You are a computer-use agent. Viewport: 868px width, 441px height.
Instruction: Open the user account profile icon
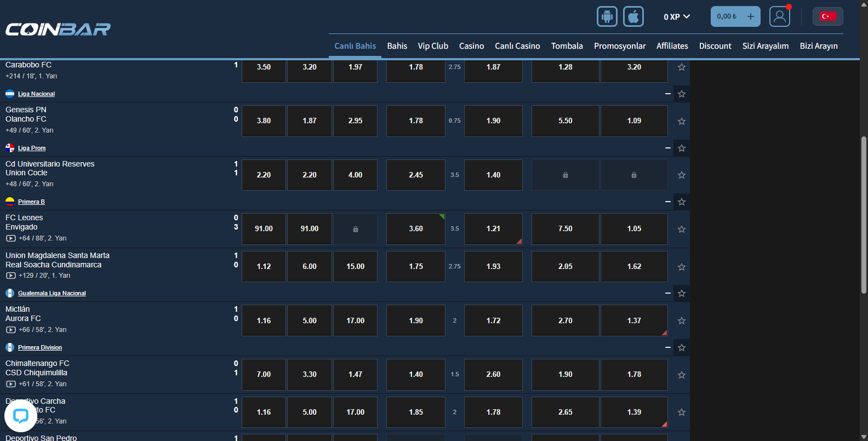pos(779,16)
